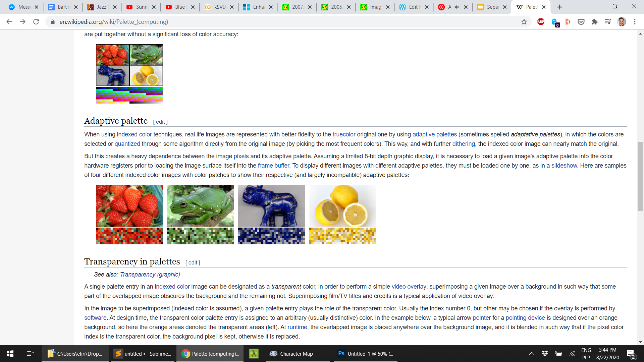Reload the Wikipedia page

pos(36,22)
